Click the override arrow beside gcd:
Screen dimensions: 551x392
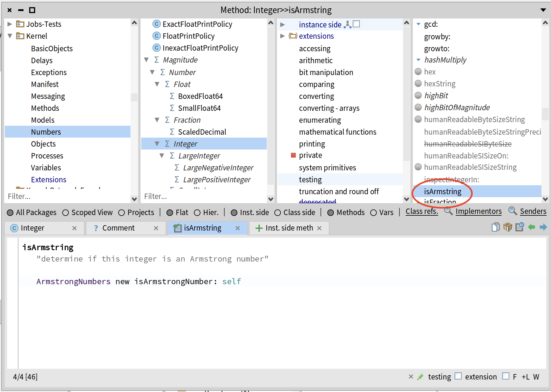(418, 24)
